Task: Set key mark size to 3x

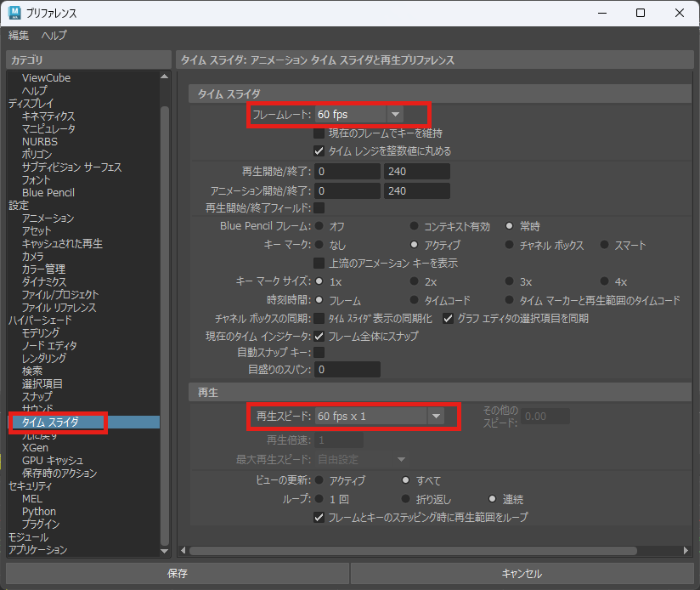Action: pos(510,281)
